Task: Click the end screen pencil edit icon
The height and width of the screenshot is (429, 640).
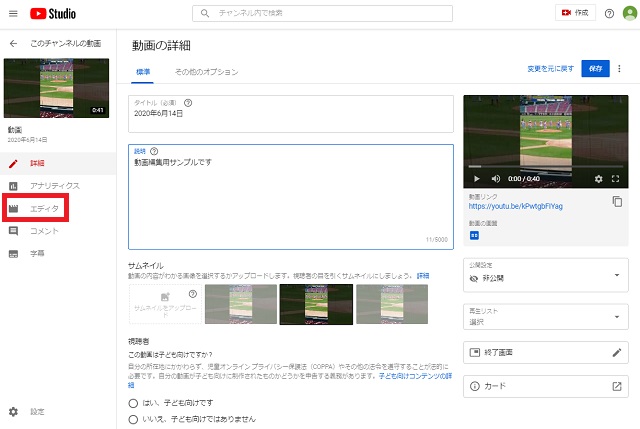Action: (617, 352)
